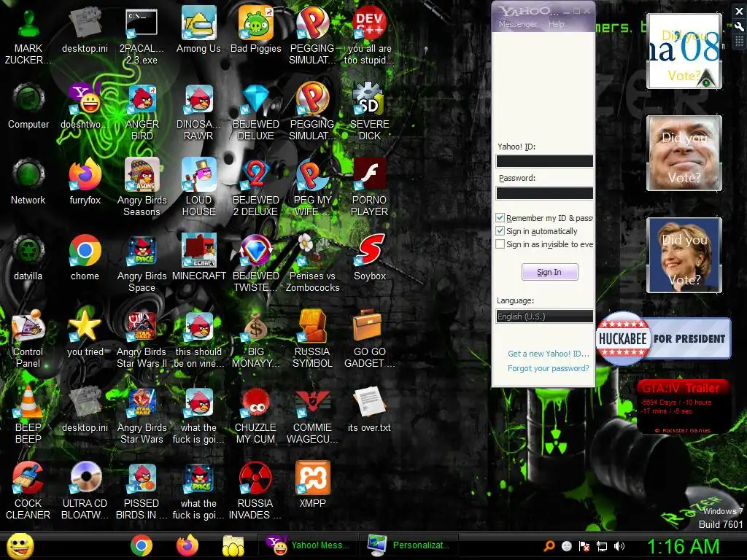Image resolution: width=747 pixels, height=560 pixels.
Task: Click the Huckabee For President gadget
Action: tap(663, 338)
